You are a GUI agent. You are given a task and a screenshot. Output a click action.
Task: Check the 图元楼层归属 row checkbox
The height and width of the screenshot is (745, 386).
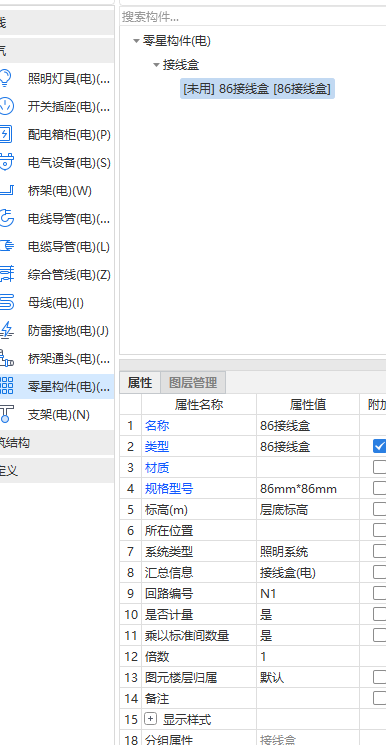click(379, 677)
